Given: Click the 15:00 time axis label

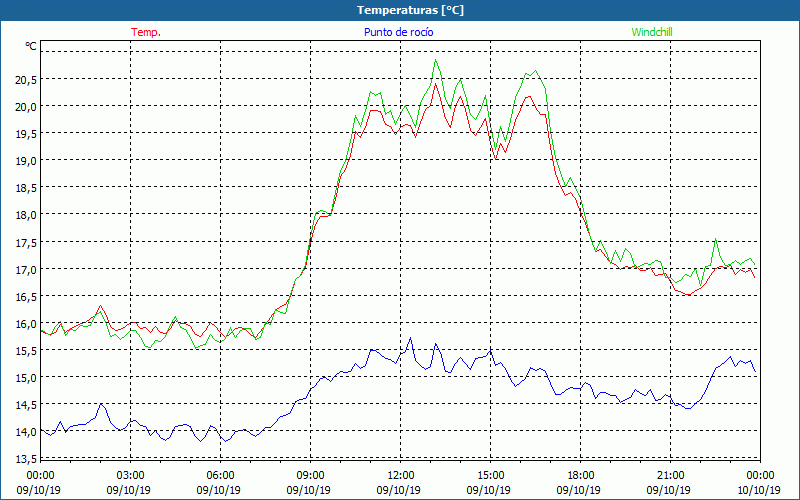Looking at the screenshot, I should tap(490, 475).
